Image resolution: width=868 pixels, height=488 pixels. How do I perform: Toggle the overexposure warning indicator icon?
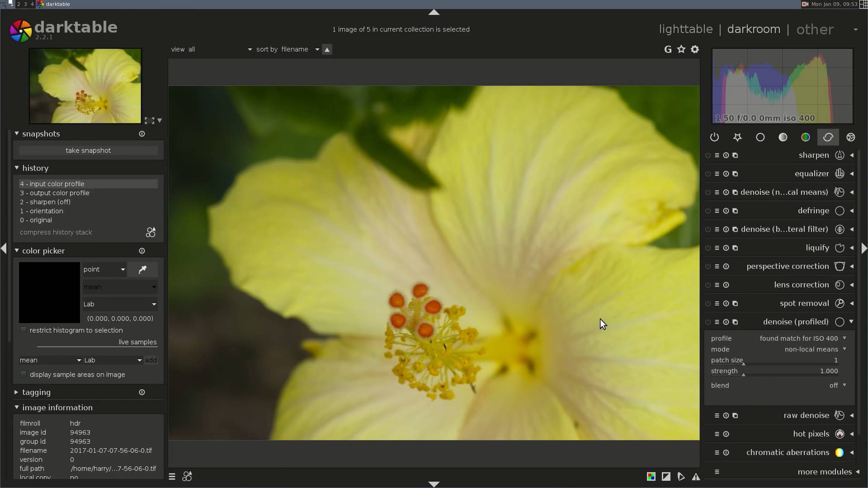click(x=666, y=476)
